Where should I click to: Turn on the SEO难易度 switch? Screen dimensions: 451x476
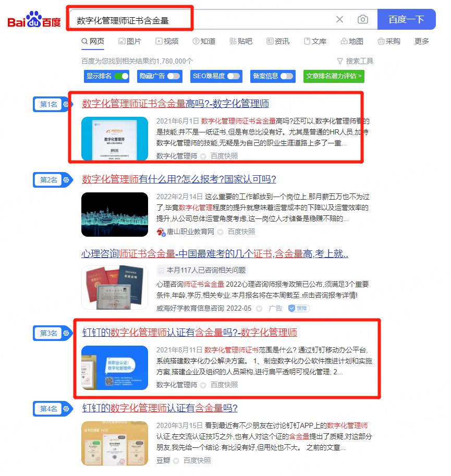click(x=234, y=76)
